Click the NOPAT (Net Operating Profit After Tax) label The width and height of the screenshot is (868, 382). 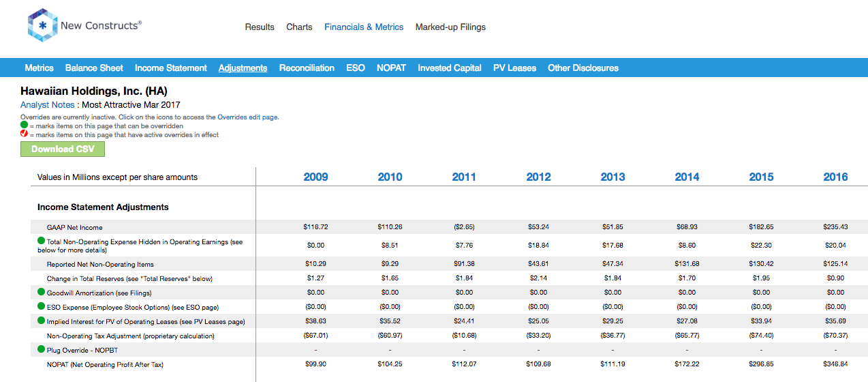click(105, 364)
